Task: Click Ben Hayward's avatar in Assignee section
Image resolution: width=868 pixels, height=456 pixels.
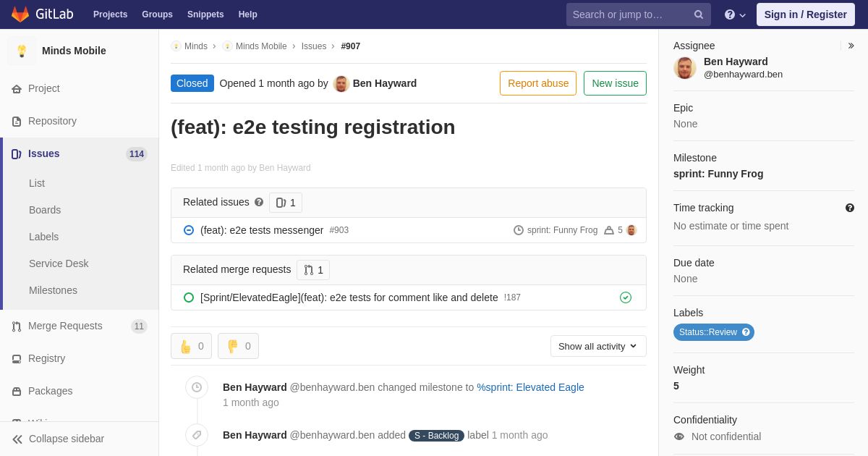Action: pyautogui.click(x=685, y=68)
